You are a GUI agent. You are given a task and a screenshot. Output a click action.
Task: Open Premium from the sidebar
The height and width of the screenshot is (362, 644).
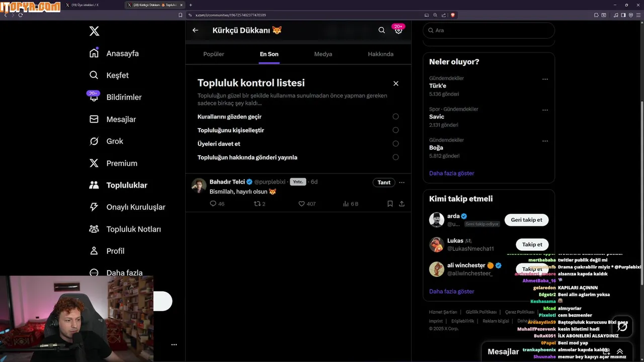click(x=113, y=163)
